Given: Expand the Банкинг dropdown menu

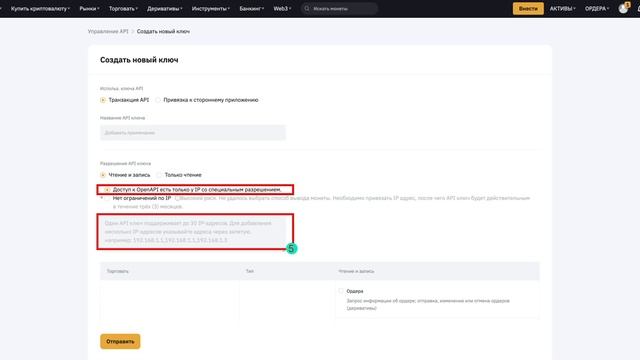Looking at the screenshot, I should (252, 9).
